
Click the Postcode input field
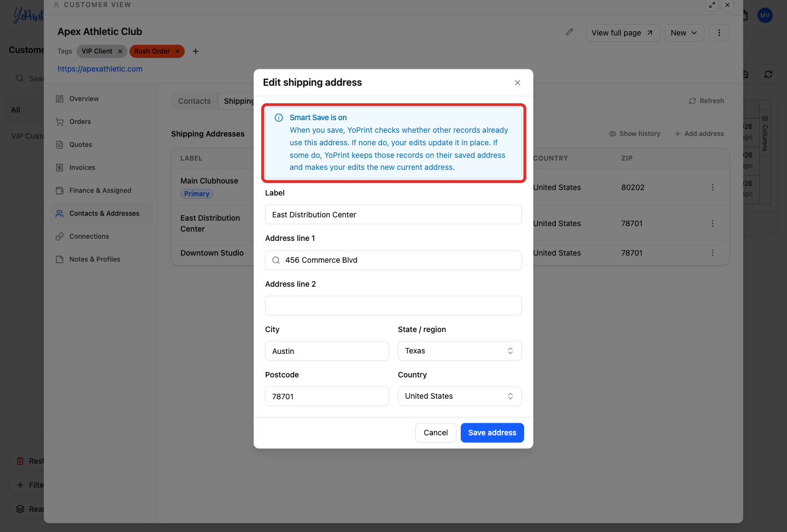coord(327,397)
